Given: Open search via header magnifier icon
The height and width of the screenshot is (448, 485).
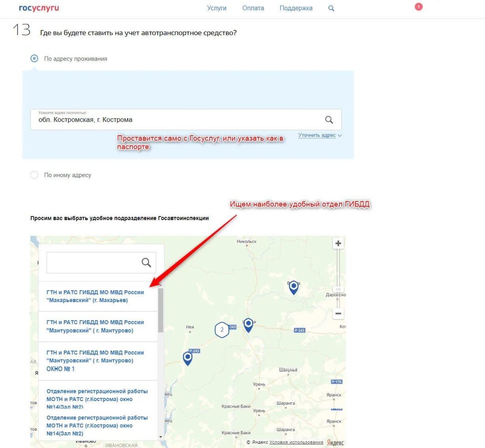Looking at the screenshot, I should [x=331, y=8].
